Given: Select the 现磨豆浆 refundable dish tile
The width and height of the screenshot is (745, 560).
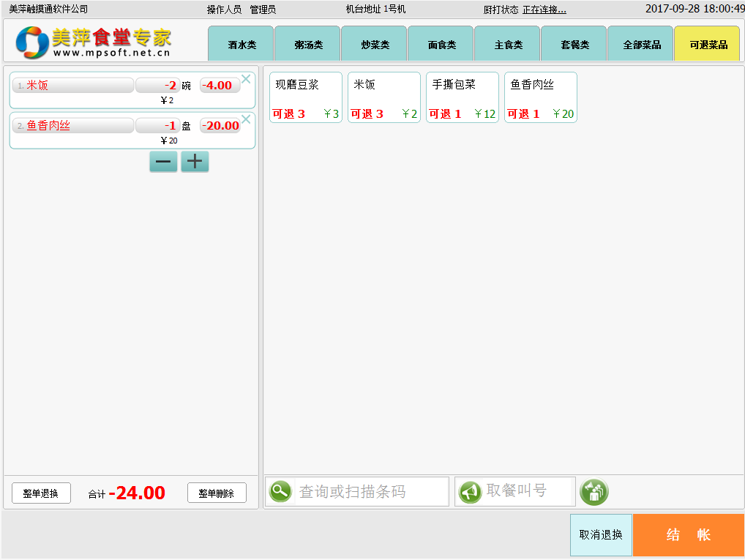Looking at the screenshot, I should pos(306,97).
